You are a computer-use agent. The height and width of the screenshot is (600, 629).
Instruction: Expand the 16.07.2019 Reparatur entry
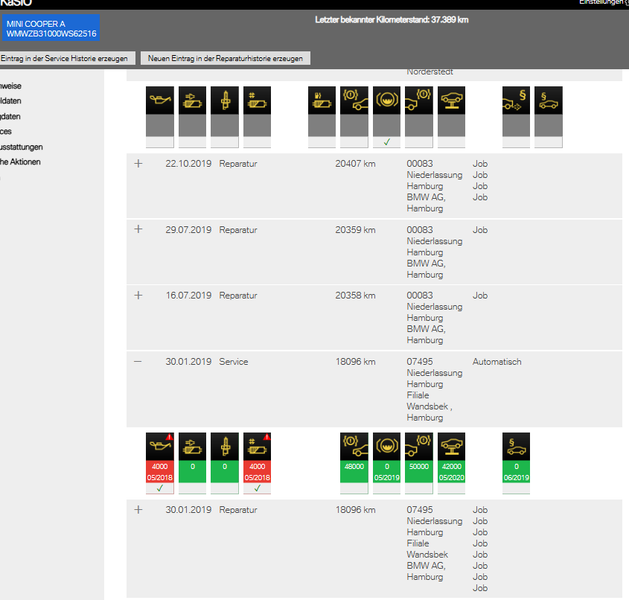pyautogui.click(x=138, y=295)
